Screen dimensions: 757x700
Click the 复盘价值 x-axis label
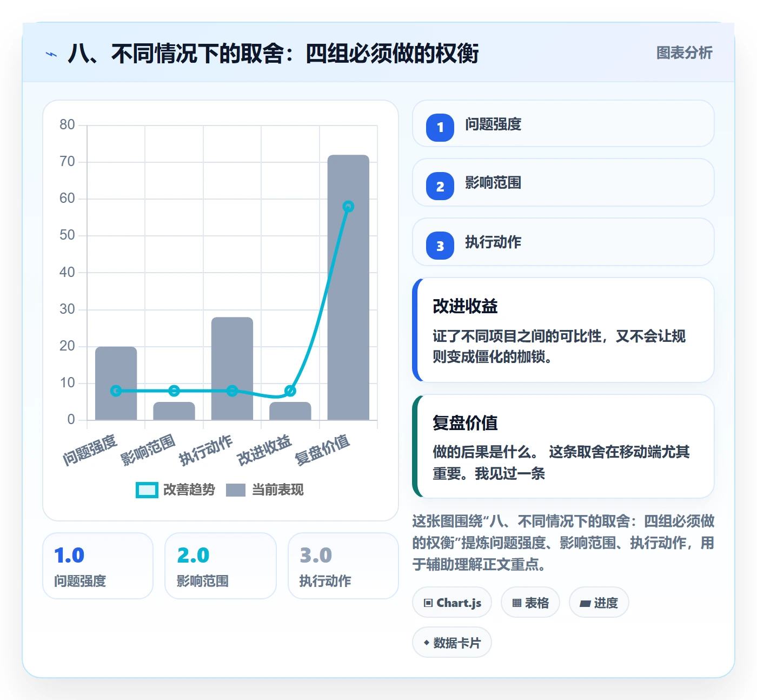322,450
